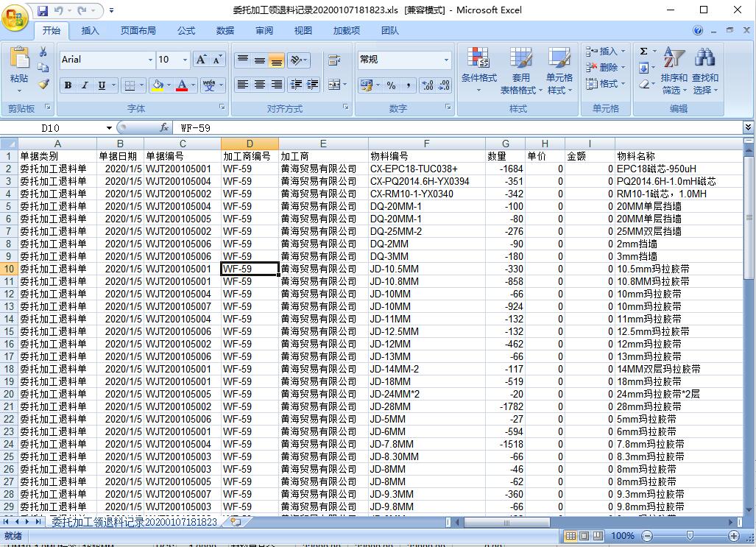Click the AutoSum sigma icon
Screen dimensions: 756x547
643,52
